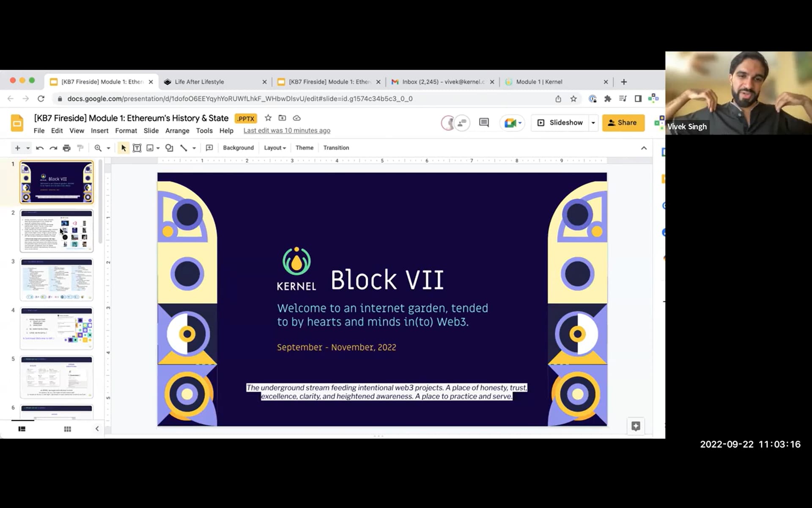The width and height of the screenshot is (812, 508).
Task: Click the move-to-folder icon
Action: 282,118
